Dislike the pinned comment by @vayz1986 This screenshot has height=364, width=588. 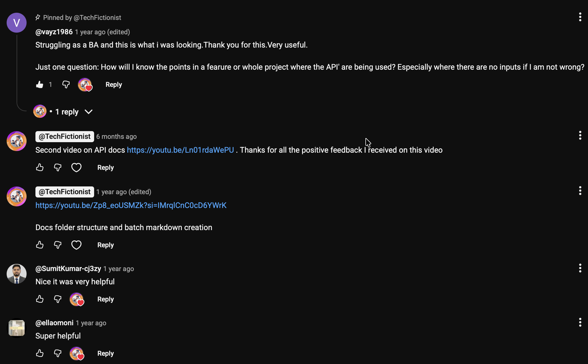pos(65,85)
